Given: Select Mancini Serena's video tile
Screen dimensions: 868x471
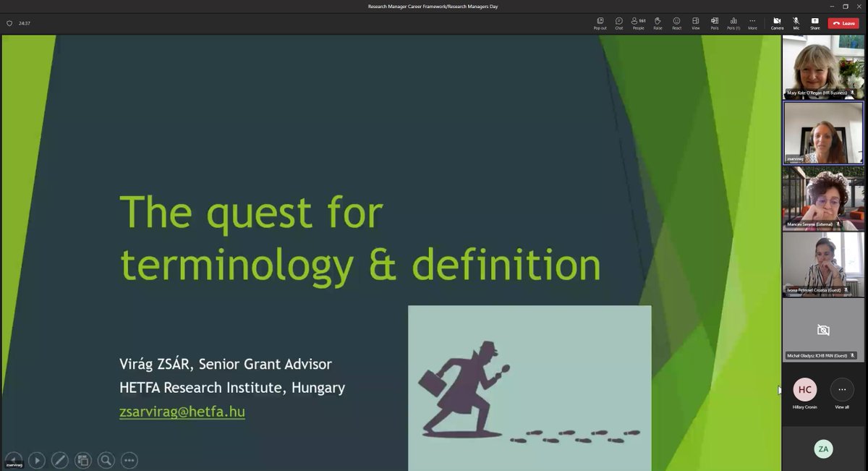Looking at the screenshot, I should tap(823, 198).
